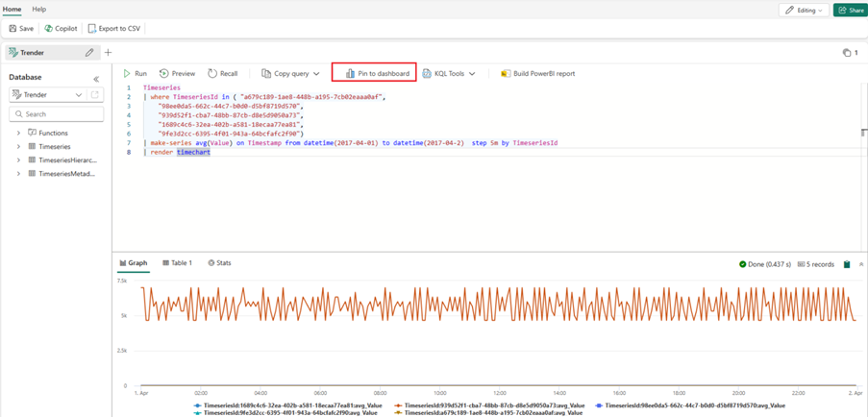Click the Database pane heading
The width and height of the screenshot is (868, 417).
click(25, 78)
